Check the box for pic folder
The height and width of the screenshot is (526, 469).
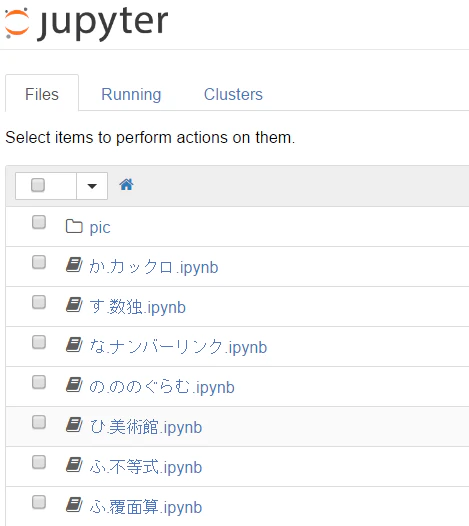pos(39,222)
